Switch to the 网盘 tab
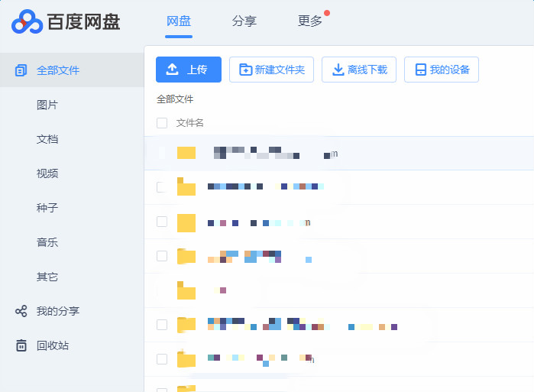The height and width of the screenshot is (392, 534). 178,21
